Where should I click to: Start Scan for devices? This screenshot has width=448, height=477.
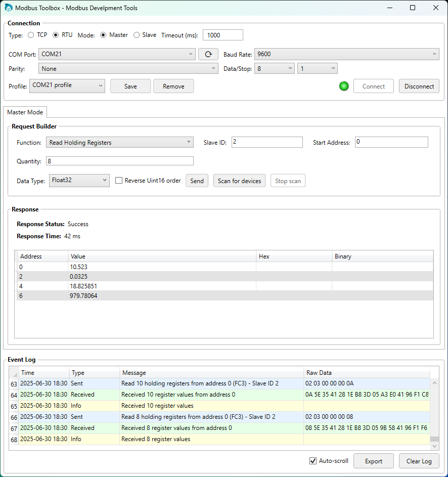point(239,180)
